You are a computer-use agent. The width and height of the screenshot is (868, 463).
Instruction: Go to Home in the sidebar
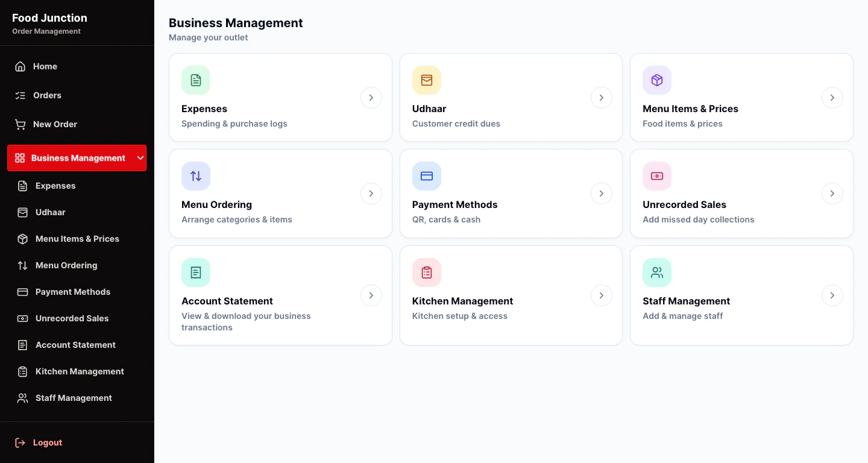[77, 66]
